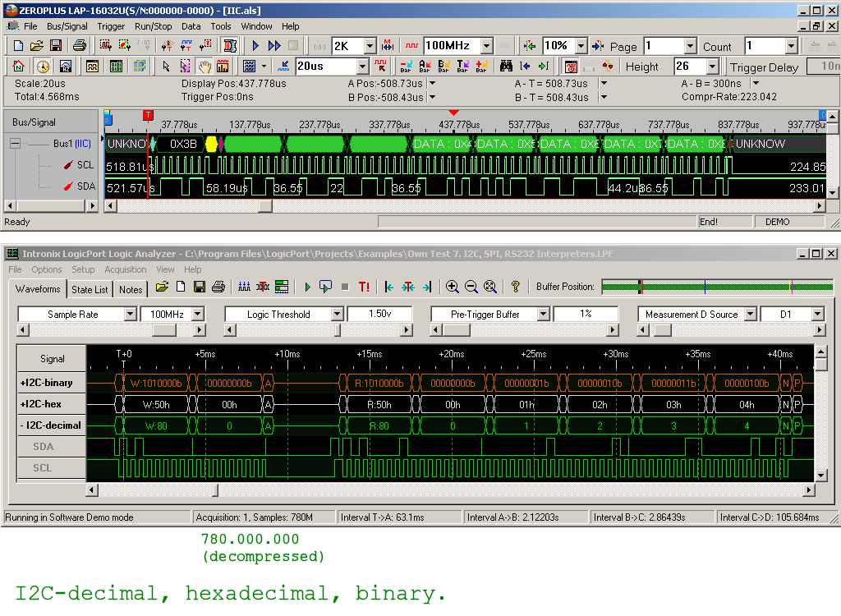Image resolution: width=841 pixels, height=616 pixels.
Task: Click the red T trigger marker on ZEROPLUS ruler
Action: tap(148, 115)
